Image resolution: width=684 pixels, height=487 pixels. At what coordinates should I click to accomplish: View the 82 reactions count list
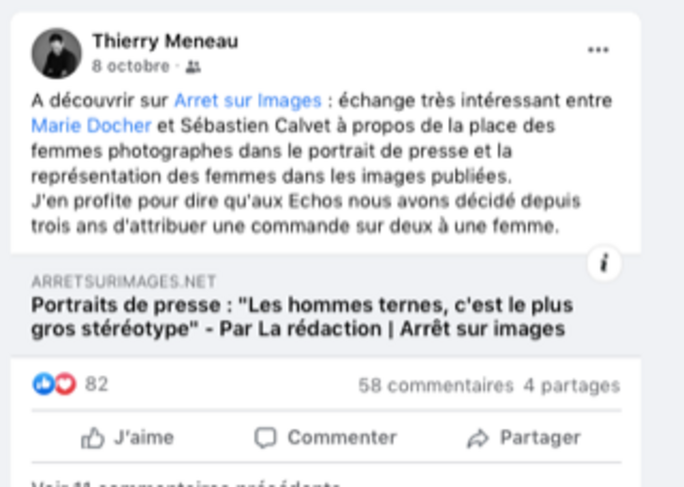pos(96,384)
